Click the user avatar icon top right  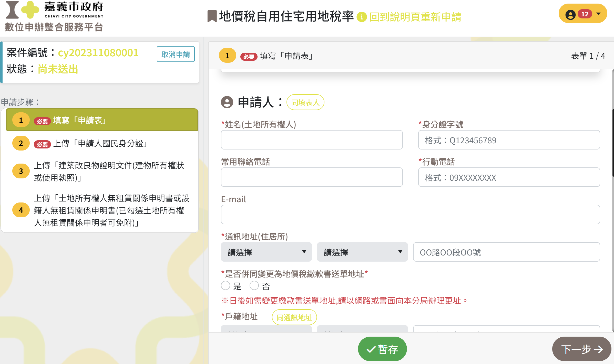570,14
